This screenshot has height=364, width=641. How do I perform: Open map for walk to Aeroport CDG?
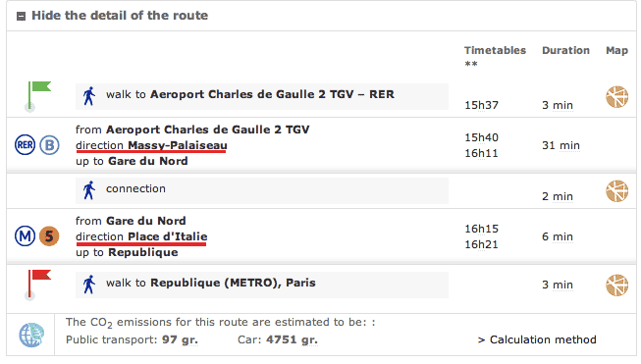click(616, 97)
